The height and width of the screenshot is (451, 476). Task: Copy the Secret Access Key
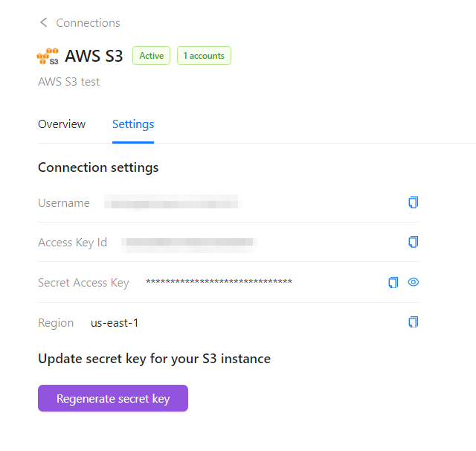393,282
